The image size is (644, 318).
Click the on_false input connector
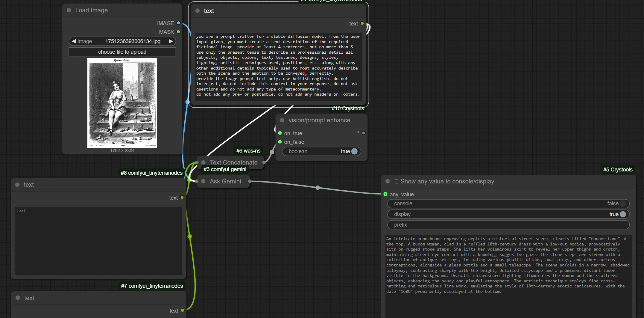(x=280, y=142)
